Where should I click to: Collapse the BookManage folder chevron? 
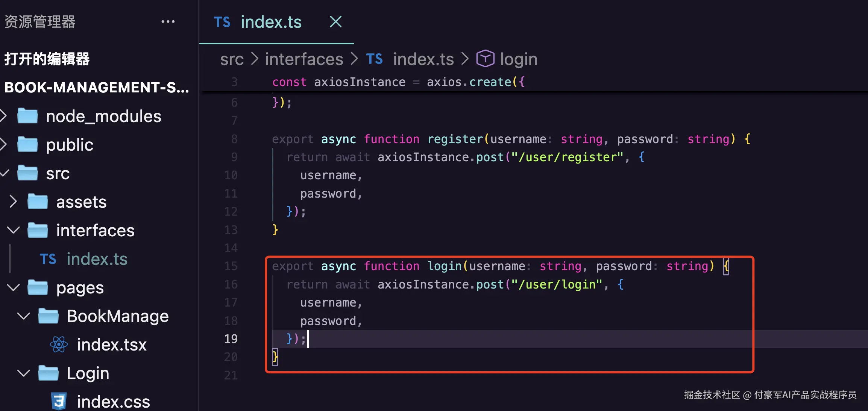pyautogui.click(x=24, y=316)
